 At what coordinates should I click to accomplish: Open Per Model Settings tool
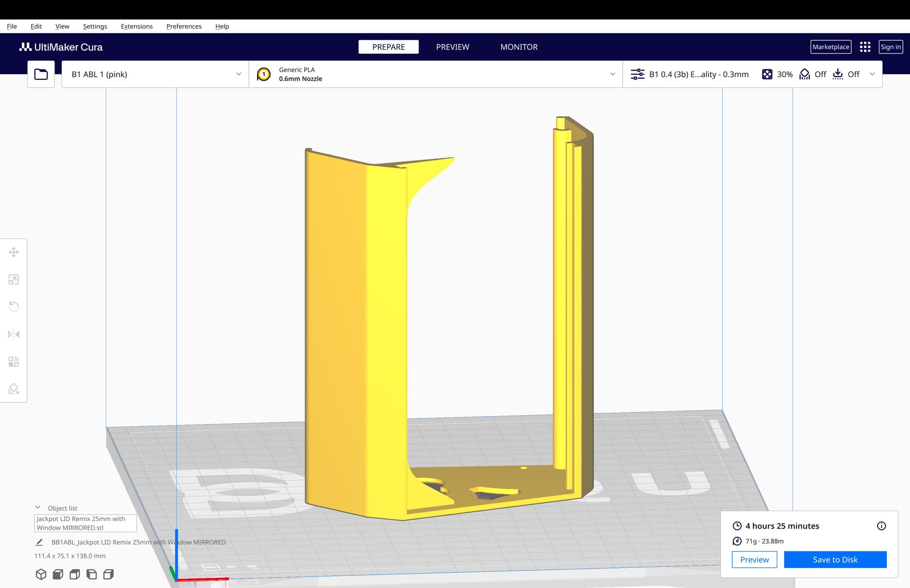(14, 362)
